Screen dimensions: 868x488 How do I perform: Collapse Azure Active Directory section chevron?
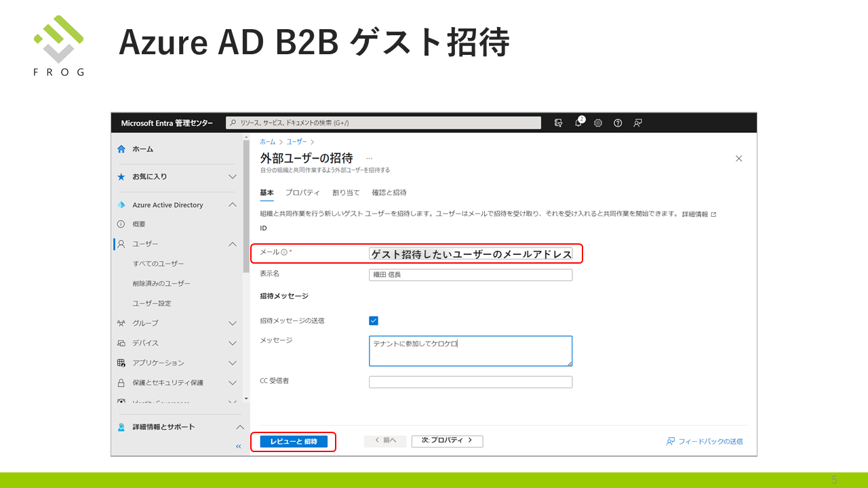point(233,205)
